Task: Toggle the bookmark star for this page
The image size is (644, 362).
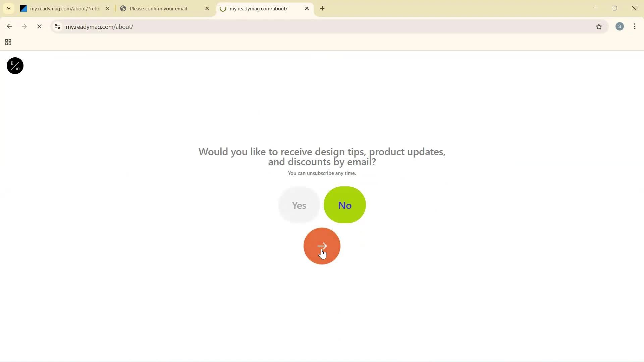Action: [599, 27]
